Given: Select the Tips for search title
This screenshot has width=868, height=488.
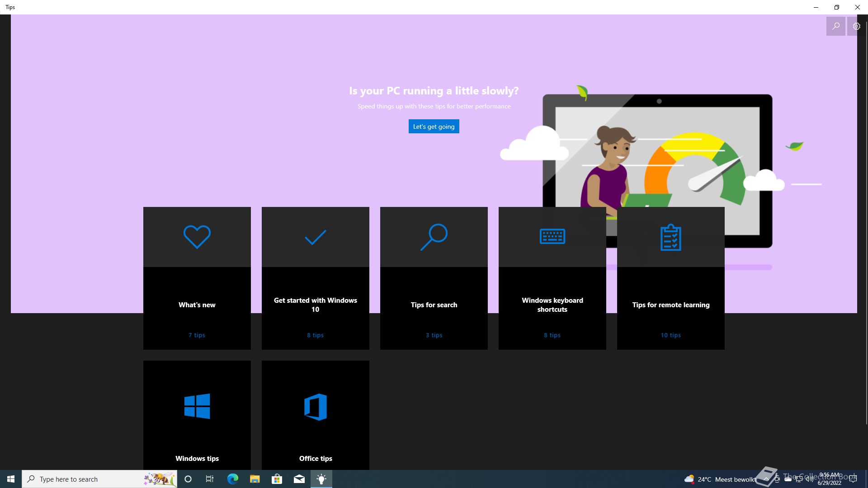Looking at the screenshot, I should tap(434, 305).
